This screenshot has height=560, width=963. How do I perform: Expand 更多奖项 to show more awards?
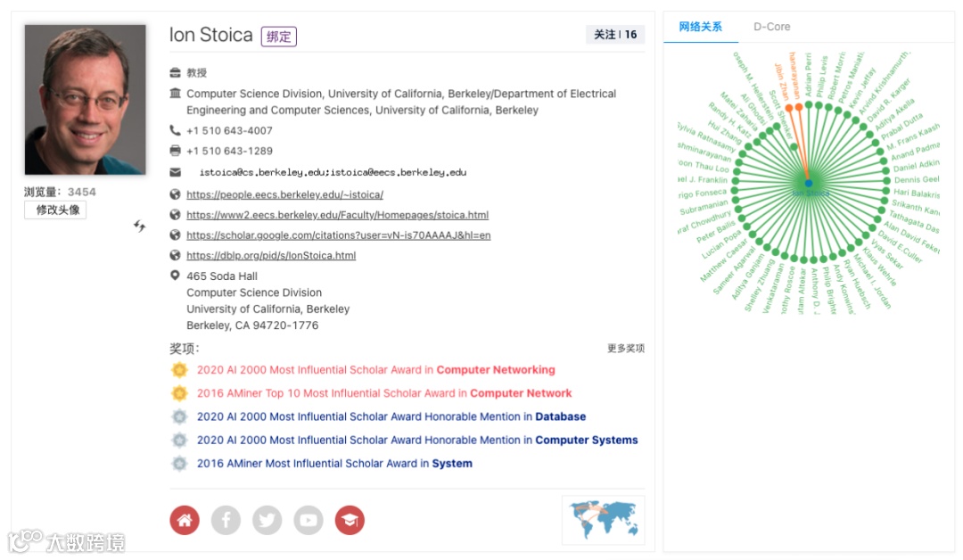(625, 349)
